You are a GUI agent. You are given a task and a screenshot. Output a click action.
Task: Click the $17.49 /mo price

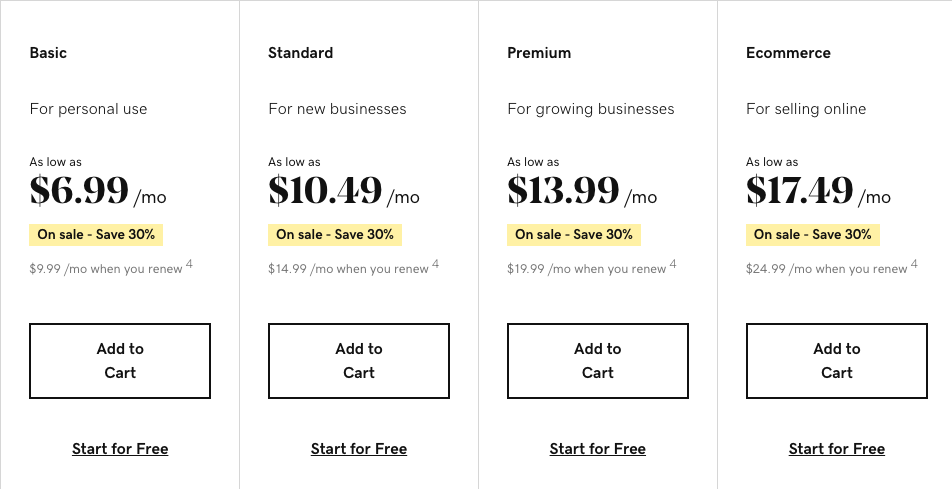(x=818, y=190)
